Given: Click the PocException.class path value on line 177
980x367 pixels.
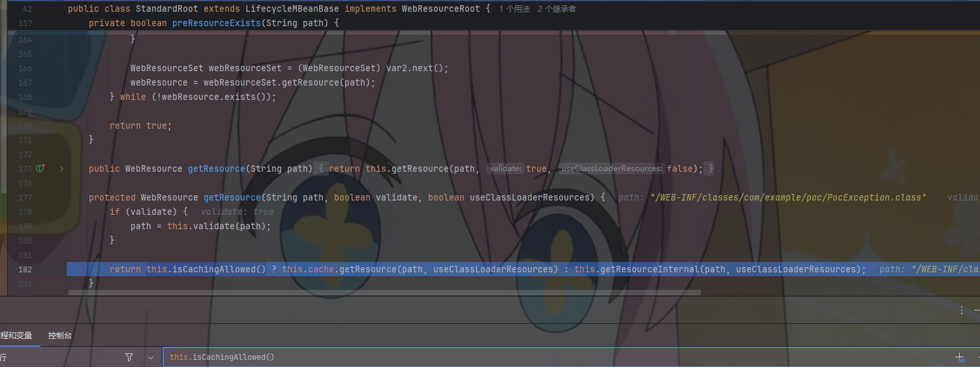Looking at the screenshot, I should pyautogui.click(x=788, y=197).
